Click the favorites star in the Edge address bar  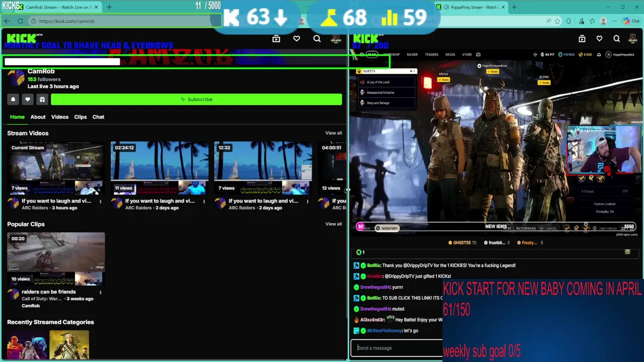click(557, 21)
